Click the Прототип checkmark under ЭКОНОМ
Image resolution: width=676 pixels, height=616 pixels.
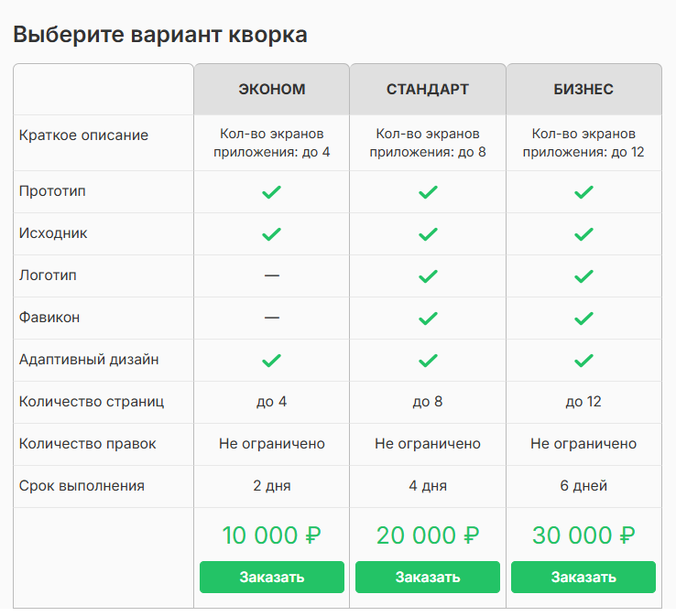tap(271, 192)
